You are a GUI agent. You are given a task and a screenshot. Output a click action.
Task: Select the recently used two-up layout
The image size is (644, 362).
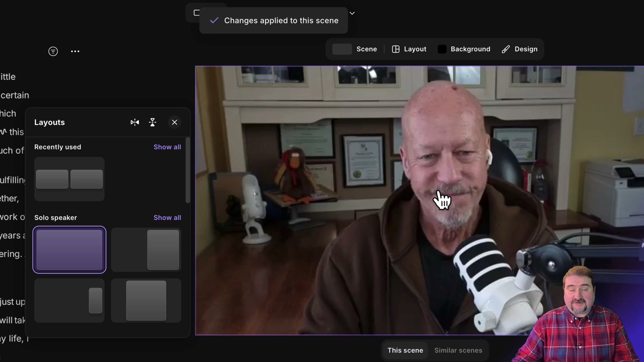pyautogui.click(x=69, y=179)
